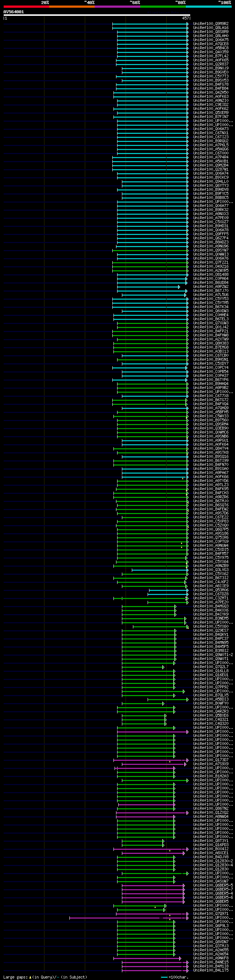
Task: Click the white query sequence bar
Action: point(97,15)
